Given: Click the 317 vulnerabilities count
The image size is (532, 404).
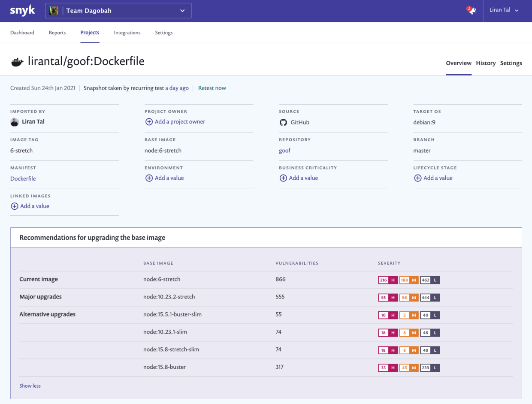Looking at the screenshot, I should [x=280, y=367].
